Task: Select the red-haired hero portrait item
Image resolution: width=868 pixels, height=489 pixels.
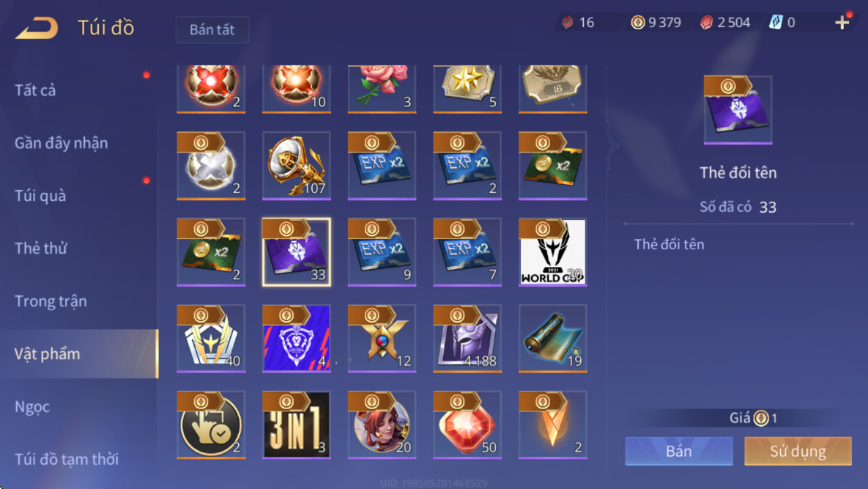Action: click(382, 424)
